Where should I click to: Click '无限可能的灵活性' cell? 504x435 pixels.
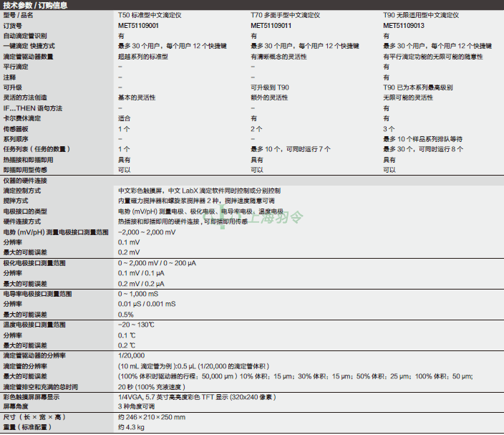tap(408, 97)
